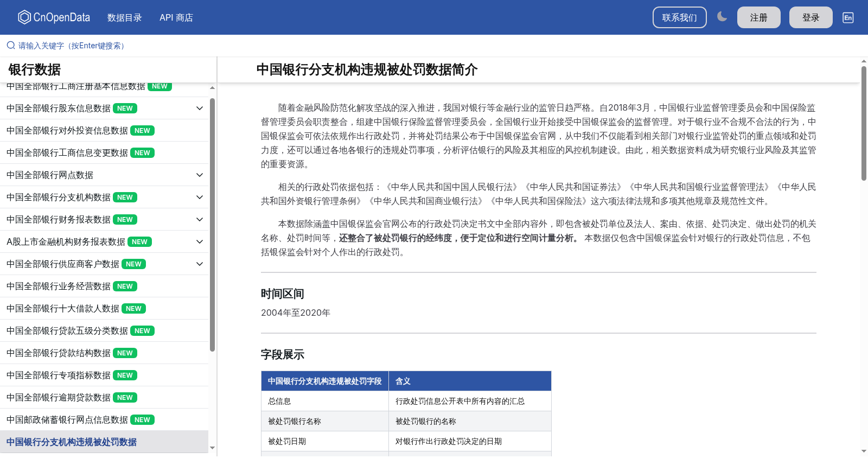This screenshot has width=868, height=465.
Task: Click main page scrollbar thumb
Action: pyautogui.click(x=864, y=123)
